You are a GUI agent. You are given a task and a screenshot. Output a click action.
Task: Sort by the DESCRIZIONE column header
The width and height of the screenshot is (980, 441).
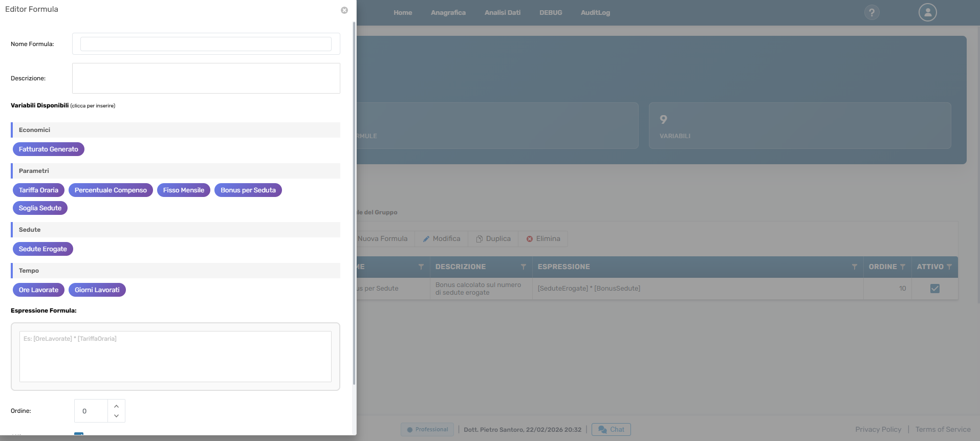[x=461, y=267]
